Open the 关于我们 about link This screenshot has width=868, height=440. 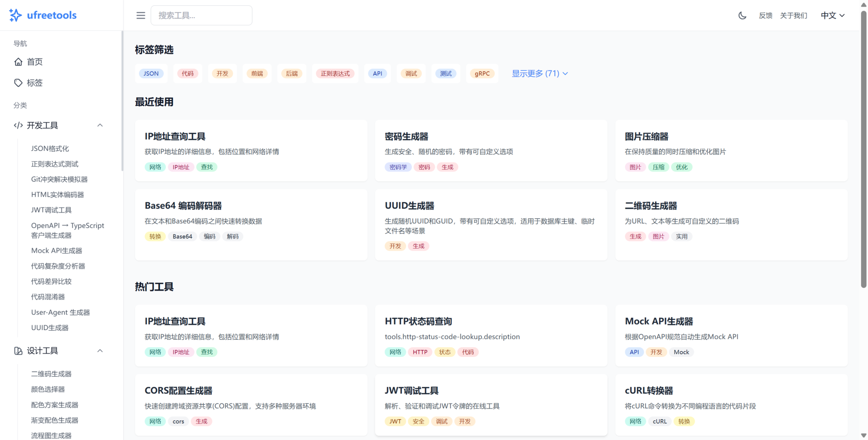pyautogui.click(x=793, y=15)
